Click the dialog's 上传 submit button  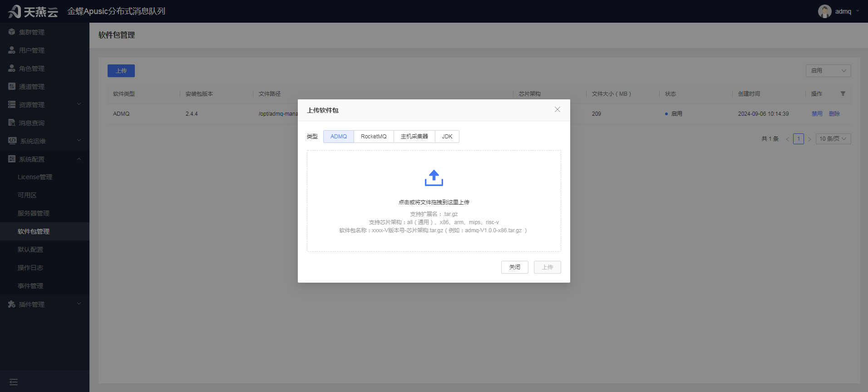[x=547, y=267]
